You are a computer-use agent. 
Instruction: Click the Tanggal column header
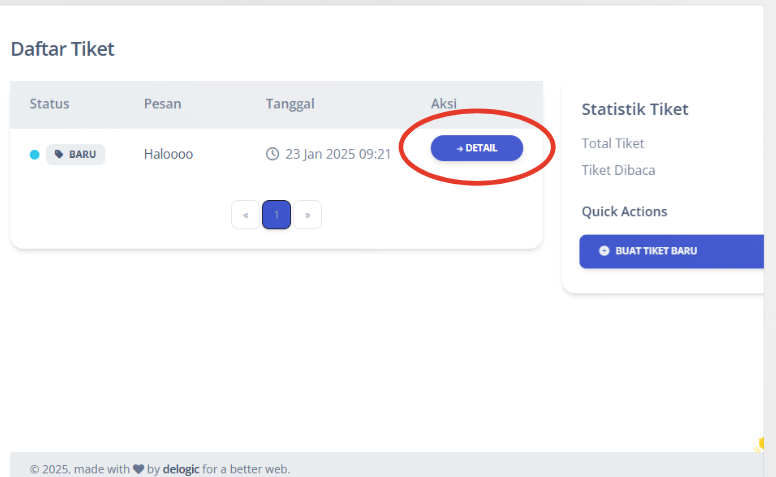290,104
